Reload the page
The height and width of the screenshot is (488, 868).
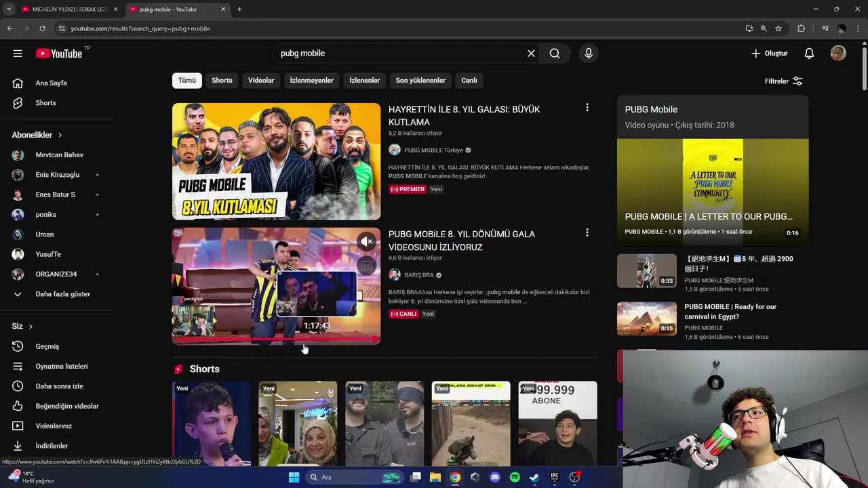tap(42, 28)
